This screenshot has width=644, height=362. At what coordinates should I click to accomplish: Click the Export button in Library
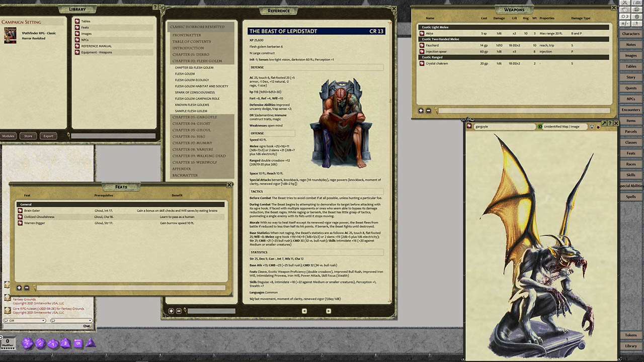[48, 136]
